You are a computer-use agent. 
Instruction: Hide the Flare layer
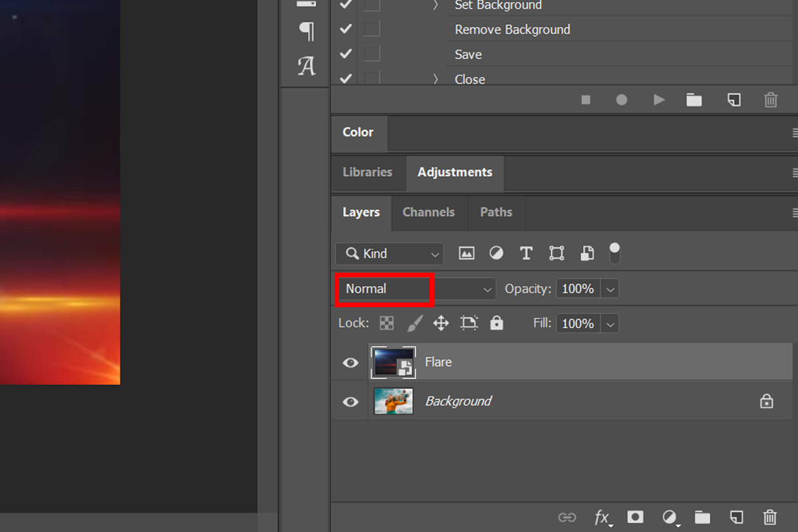pyautogui.click(x=350, y=362)
